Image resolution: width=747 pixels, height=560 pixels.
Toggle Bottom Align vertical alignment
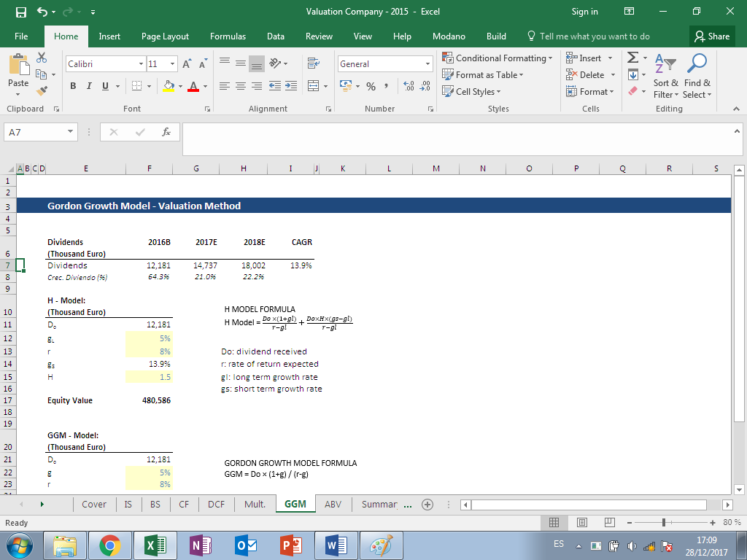click(257, 63)
